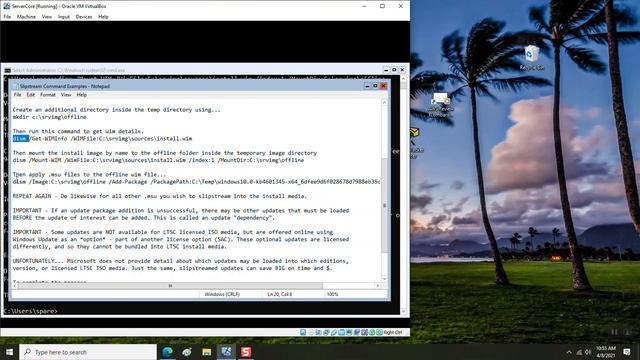Click the VirtualBox audio status icon
640x360 pixels.
[318, 332]
